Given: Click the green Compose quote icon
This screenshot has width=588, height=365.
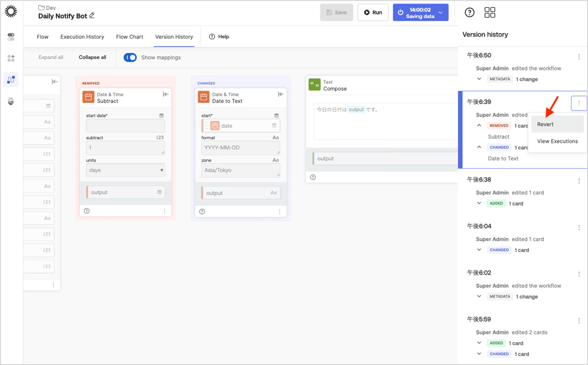Looking at the screenshot, I should [x=315, y=84].
